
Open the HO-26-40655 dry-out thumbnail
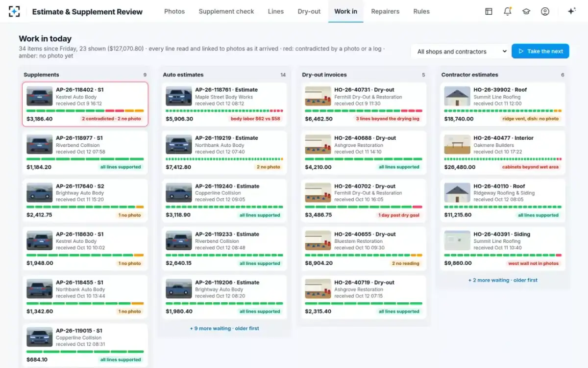318,240
